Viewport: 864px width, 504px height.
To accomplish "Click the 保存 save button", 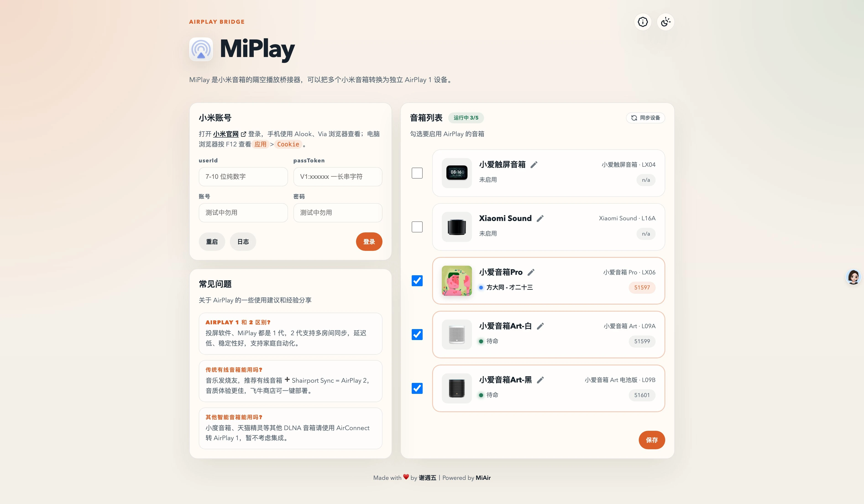I will [x=652, y=440].
